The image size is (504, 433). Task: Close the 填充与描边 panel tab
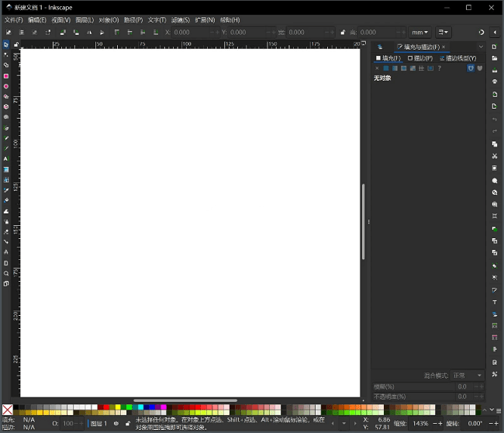[444, 47]
